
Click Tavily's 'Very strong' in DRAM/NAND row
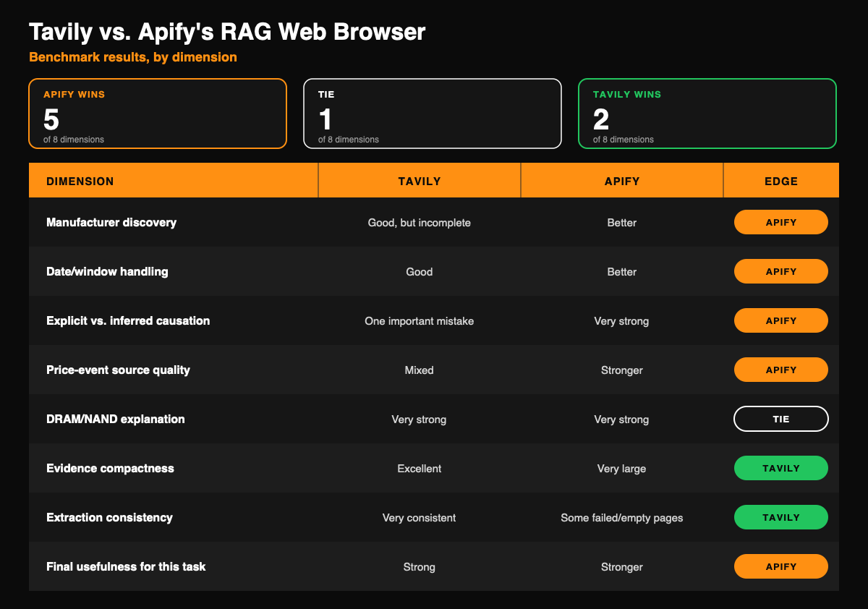pos(420,420)
